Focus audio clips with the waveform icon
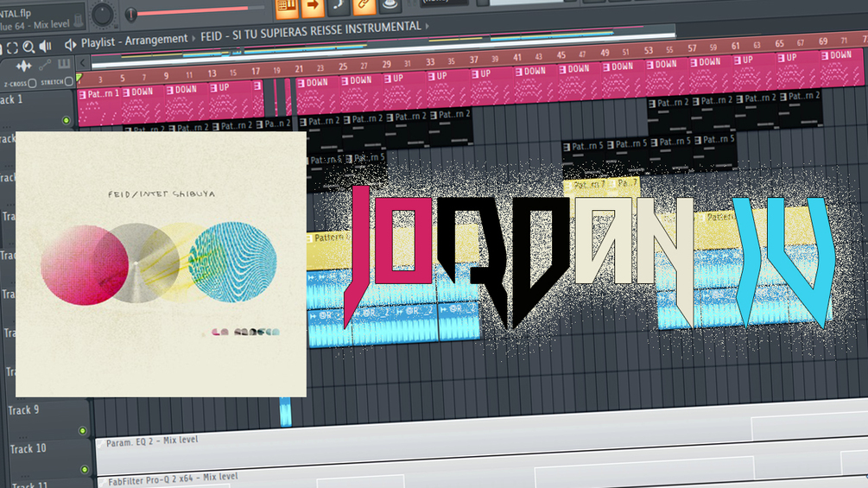Image resolution: width=868 pixels, height=488 pixels. (x=24, y=67)
